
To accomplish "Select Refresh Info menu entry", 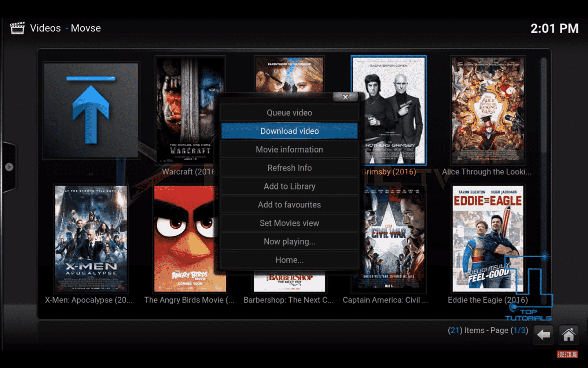I will pos(290,168).
